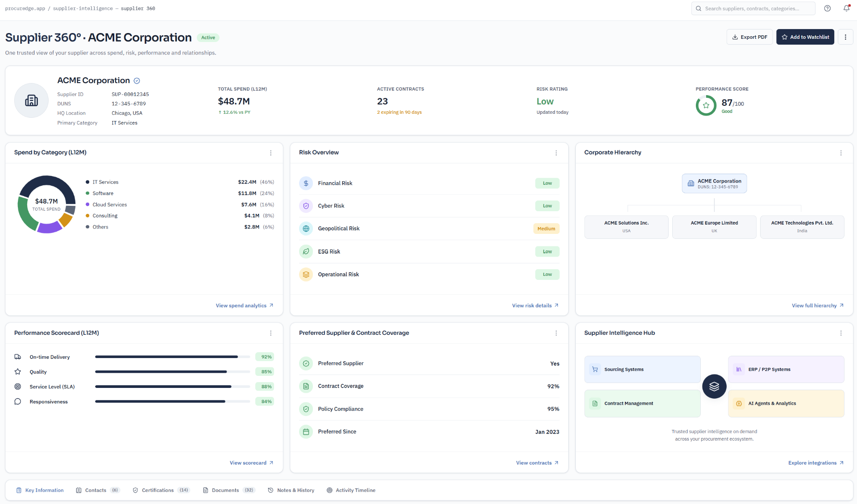Open Spend by Category card menu
Image resolution: width=857 pixels, height=504 pixels.
[x=270, y=153]
